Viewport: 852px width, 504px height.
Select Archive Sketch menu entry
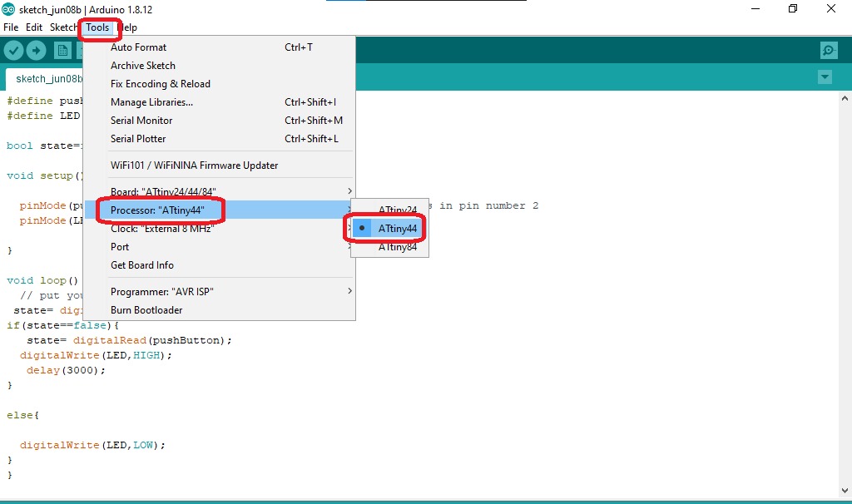click(219, 65)
